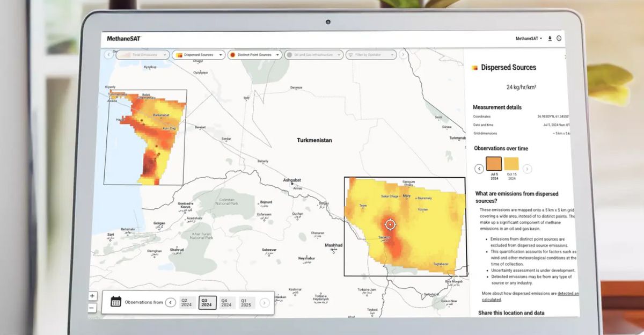Click the Sari city label

pyautogui.click(x=111, y=235)
